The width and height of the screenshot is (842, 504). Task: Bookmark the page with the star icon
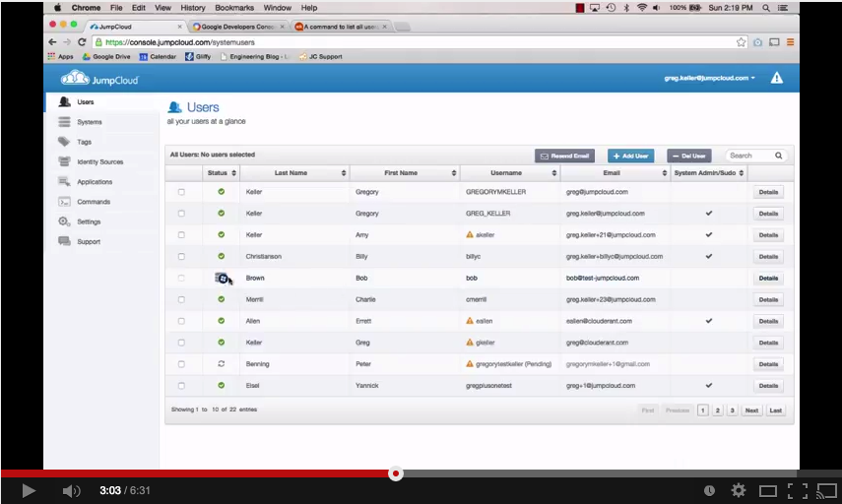click(x=741, y=42)
